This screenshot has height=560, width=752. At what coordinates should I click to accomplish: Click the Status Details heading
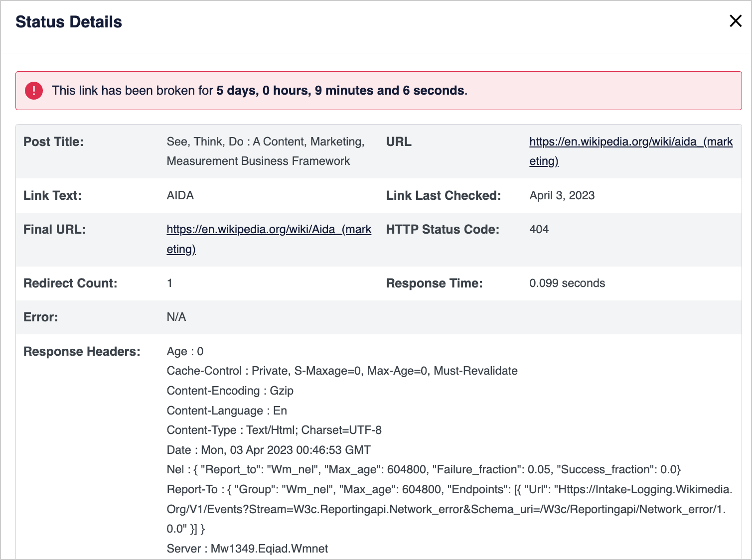[69, 22]
